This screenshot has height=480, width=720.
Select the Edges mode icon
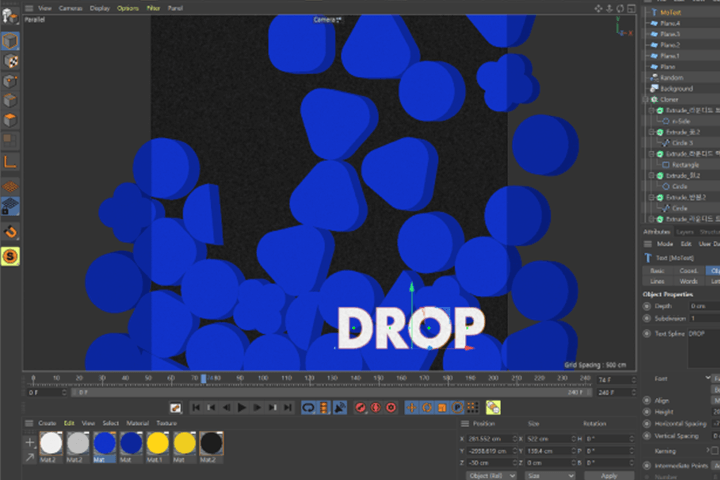(x=10, y=100)
